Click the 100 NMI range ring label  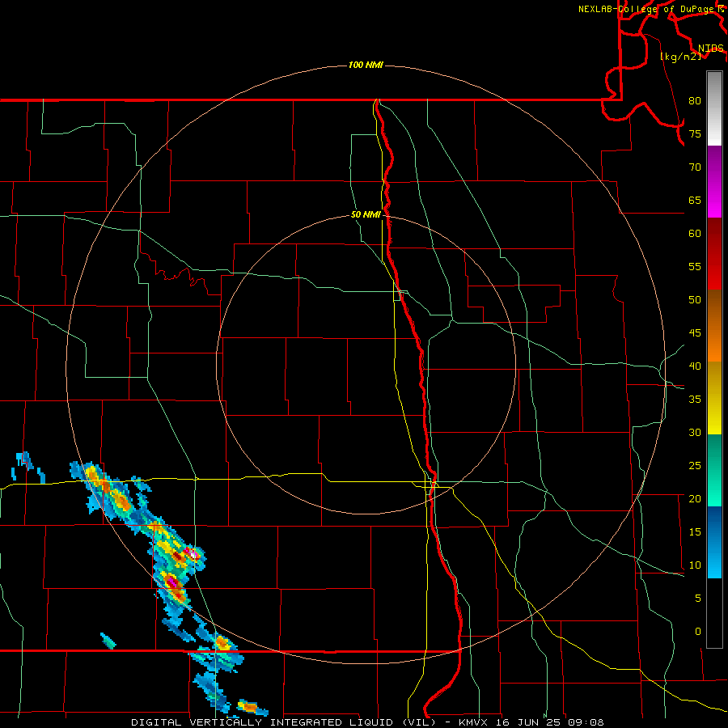(366, 65)
